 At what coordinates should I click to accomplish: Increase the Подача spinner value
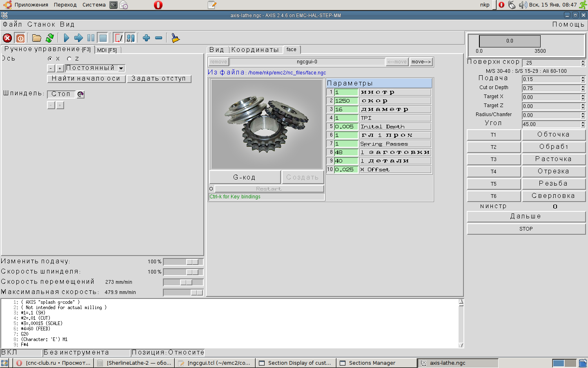click(x=583, y=78)
